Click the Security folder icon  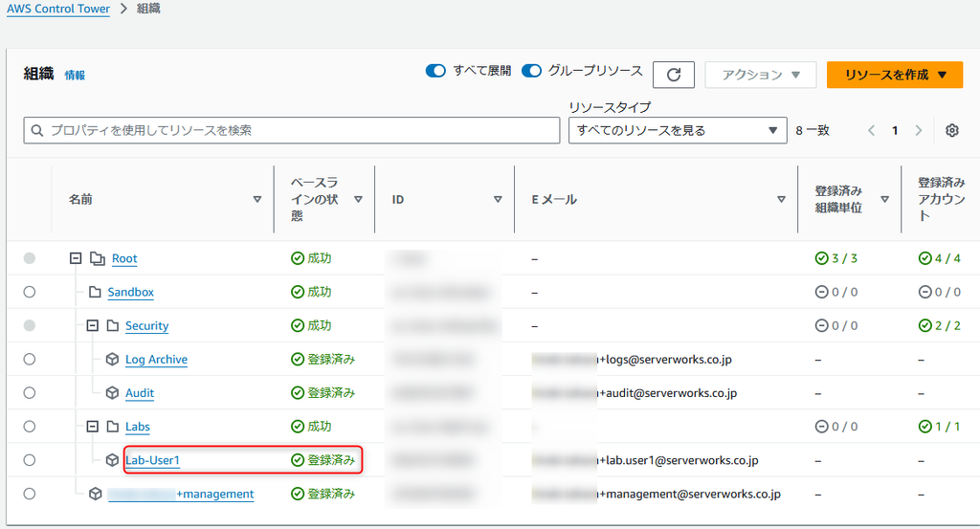pyautogui.click(x=113, y=325)
